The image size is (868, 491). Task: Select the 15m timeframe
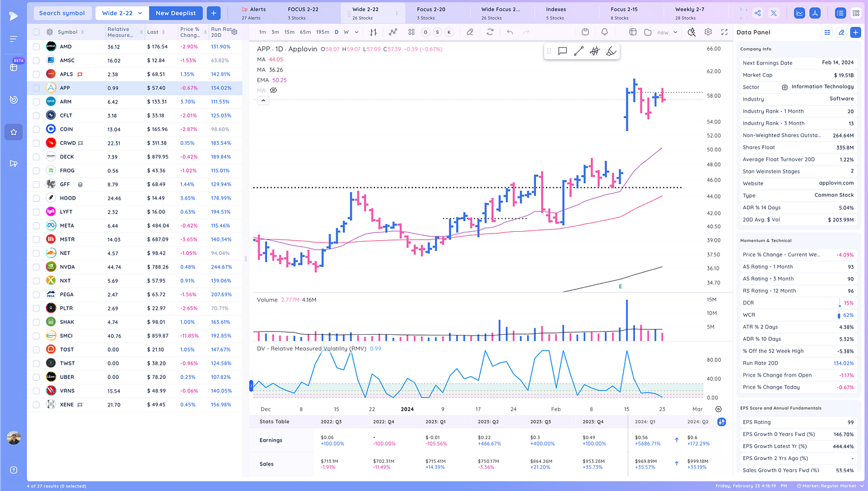coord(289,32)
